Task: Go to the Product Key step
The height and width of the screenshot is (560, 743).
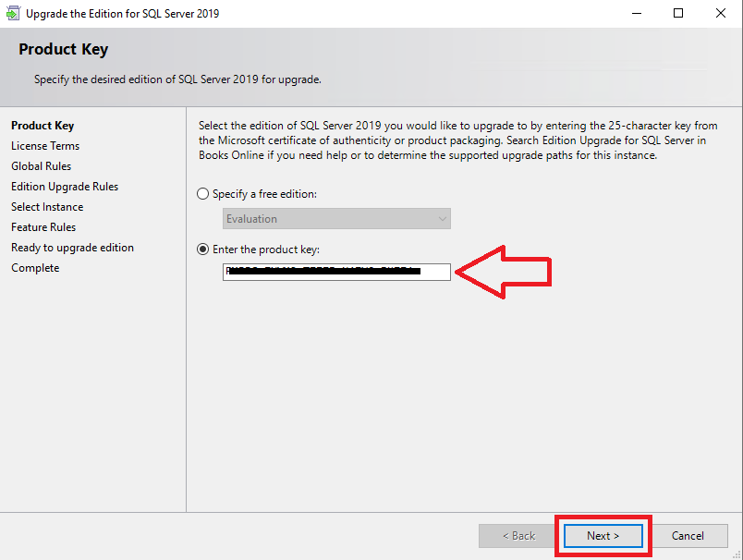Action: click(43, 126)
